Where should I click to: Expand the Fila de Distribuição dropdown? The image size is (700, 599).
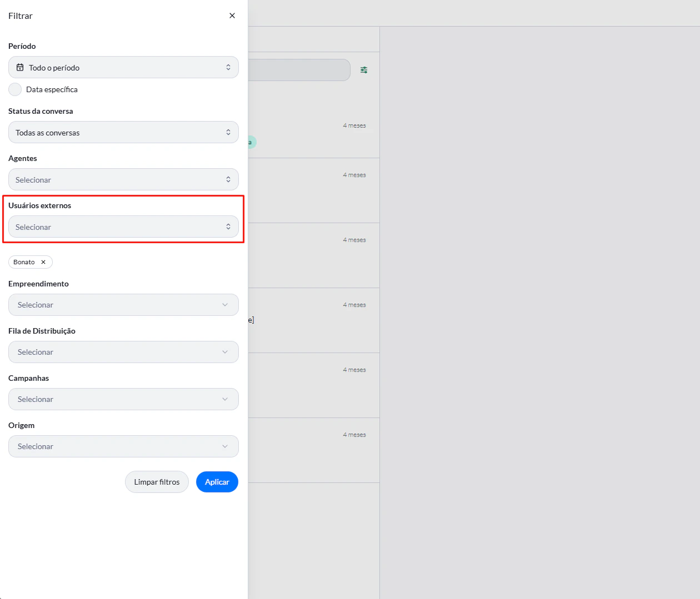pyautogui.click(x=123, y=352)
